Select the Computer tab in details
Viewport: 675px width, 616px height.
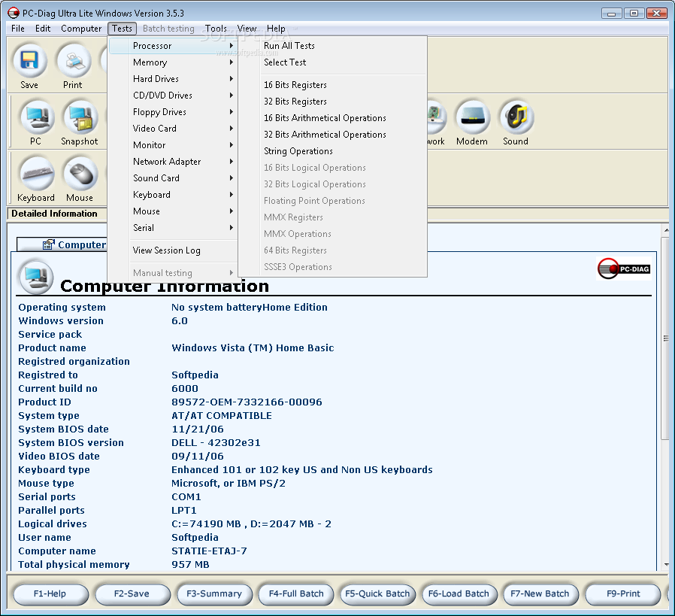[x=62, y=244]
